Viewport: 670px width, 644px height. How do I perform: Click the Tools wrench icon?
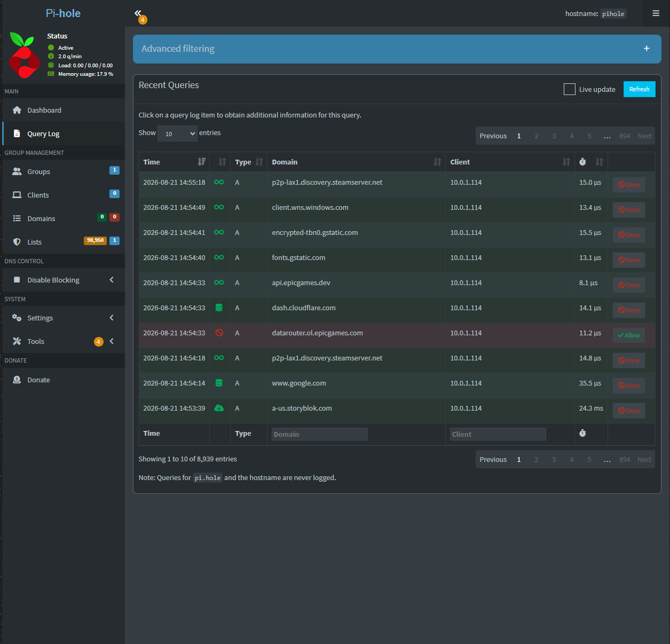tap(17, 341)
